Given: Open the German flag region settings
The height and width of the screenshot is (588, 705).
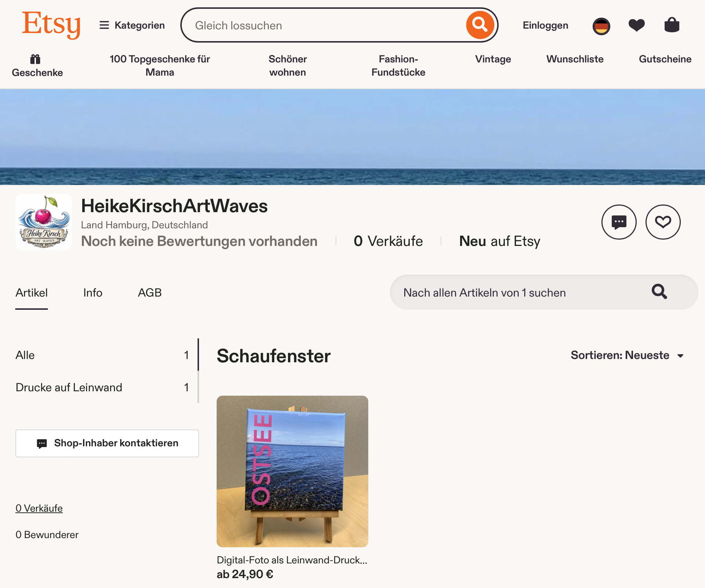Looking at the screenshot, I should [x=601, y=26].
